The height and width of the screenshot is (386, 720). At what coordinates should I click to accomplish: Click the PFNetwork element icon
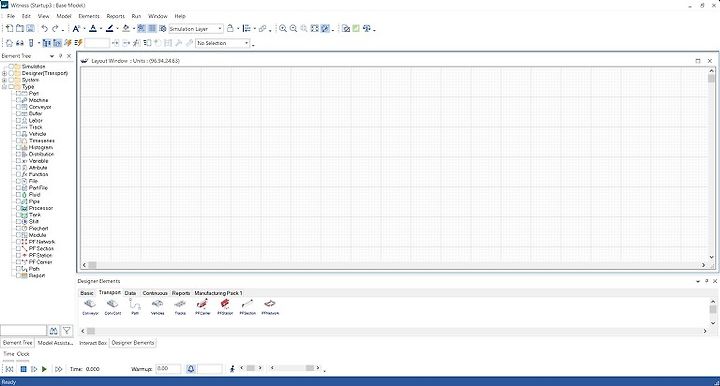pyautogui.click(x=270, y=304)
